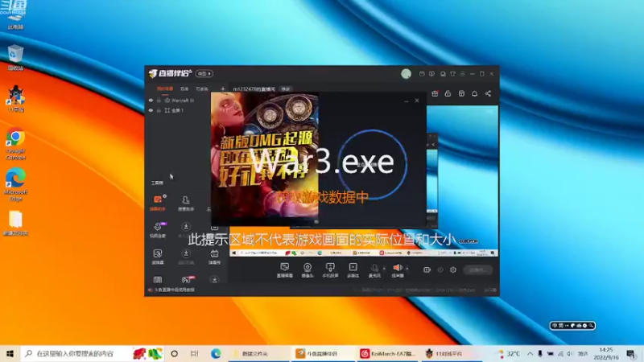Open the PK tool with the red badge

pyautogui.click(x=187, y=280)
